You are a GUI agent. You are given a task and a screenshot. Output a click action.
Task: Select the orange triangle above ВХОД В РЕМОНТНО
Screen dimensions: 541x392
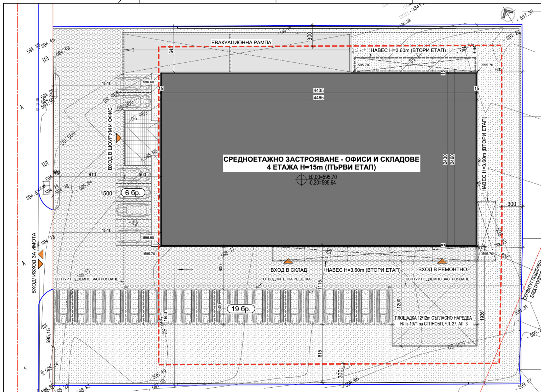coord(442,261)
